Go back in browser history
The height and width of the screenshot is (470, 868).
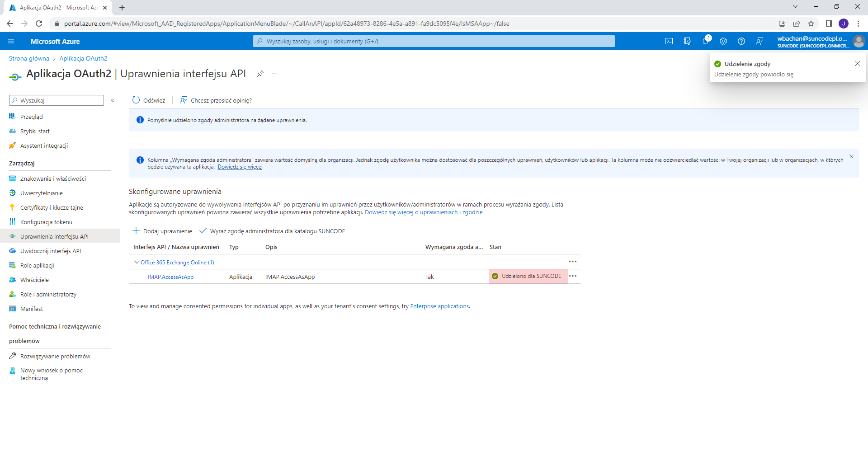pyautogui.click(x=10, y=23)
